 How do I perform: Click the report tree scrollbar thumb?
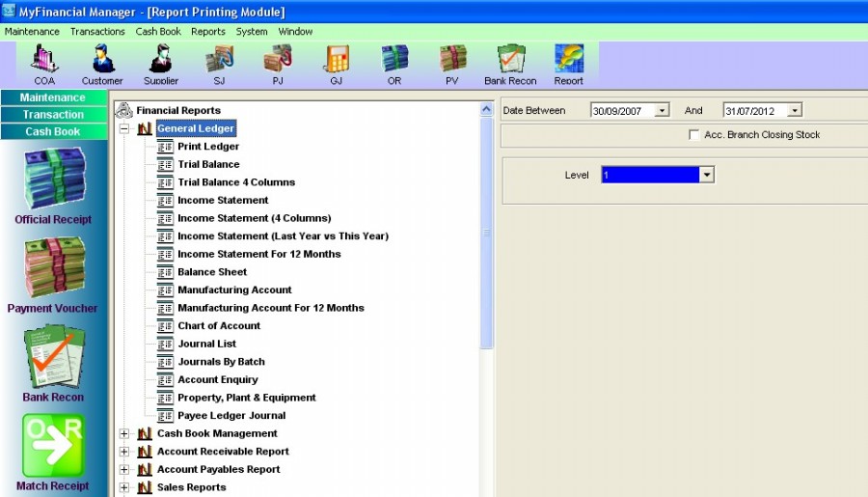point(487,233)
